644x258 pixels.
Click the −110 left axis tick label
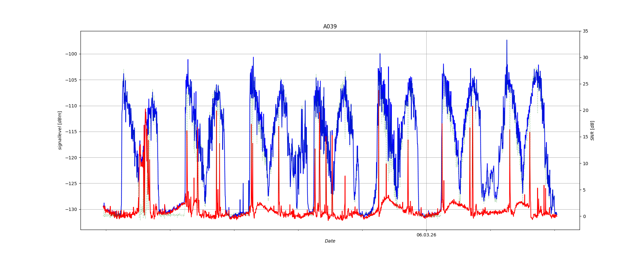click(71, 106)
